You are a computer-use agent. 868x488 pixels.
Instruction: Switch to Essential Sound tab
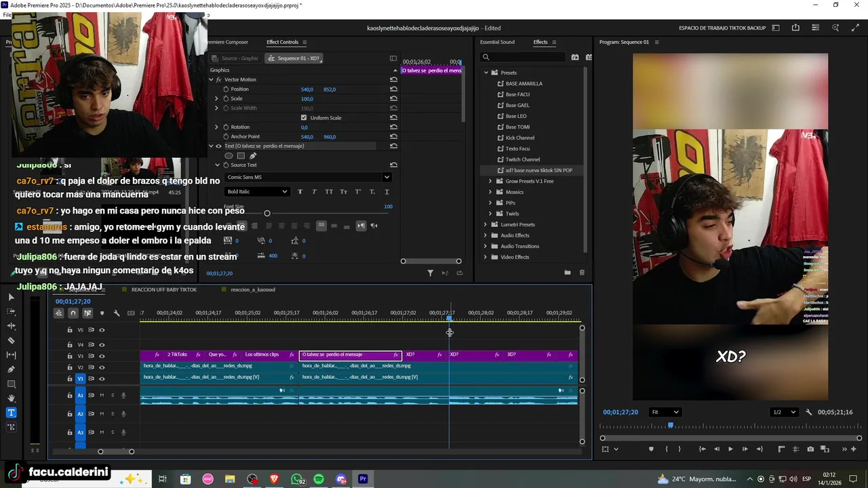(497, 42)
